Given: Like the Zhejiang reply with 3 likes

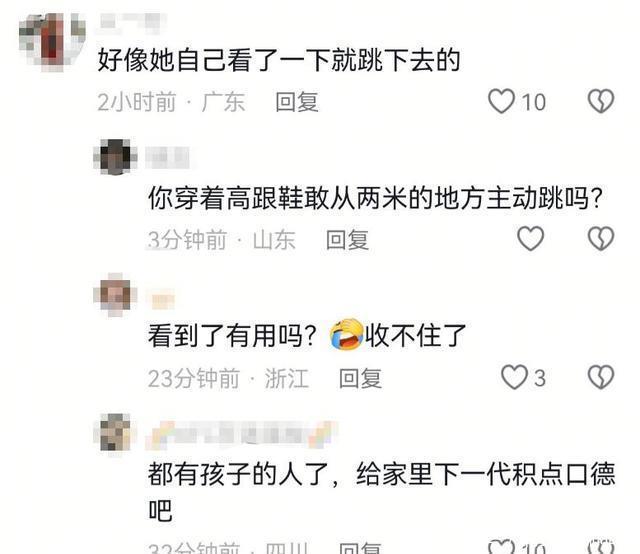Looking at the screenshot, I should pyautogui.click(x=514, y=377).
